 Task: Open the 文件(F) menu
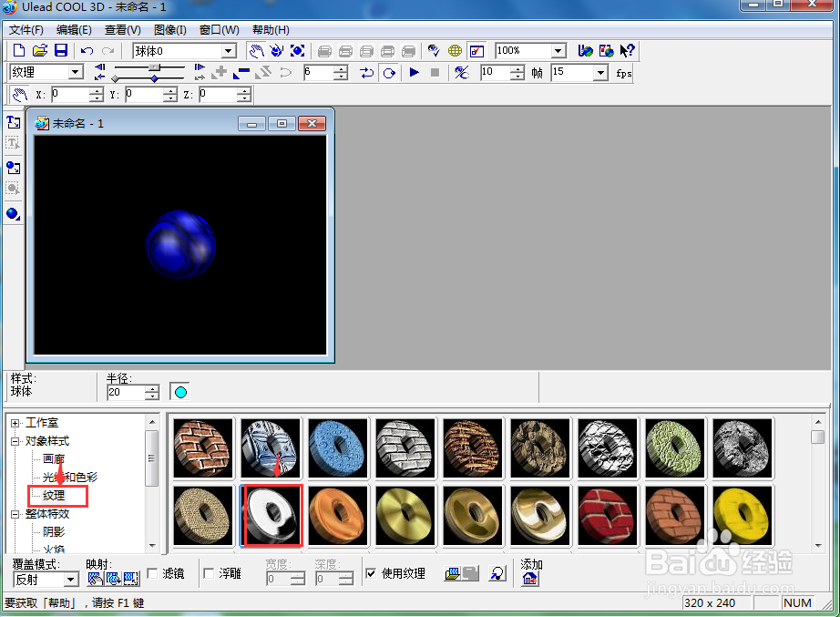[26, 30]
